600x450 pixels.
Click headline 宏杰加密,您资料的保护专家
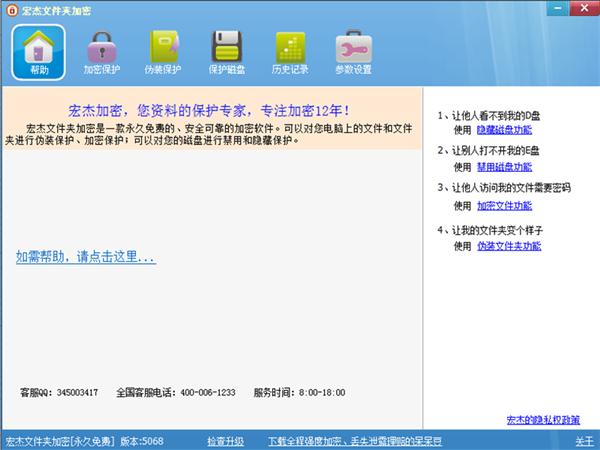(x=208, y=111)
